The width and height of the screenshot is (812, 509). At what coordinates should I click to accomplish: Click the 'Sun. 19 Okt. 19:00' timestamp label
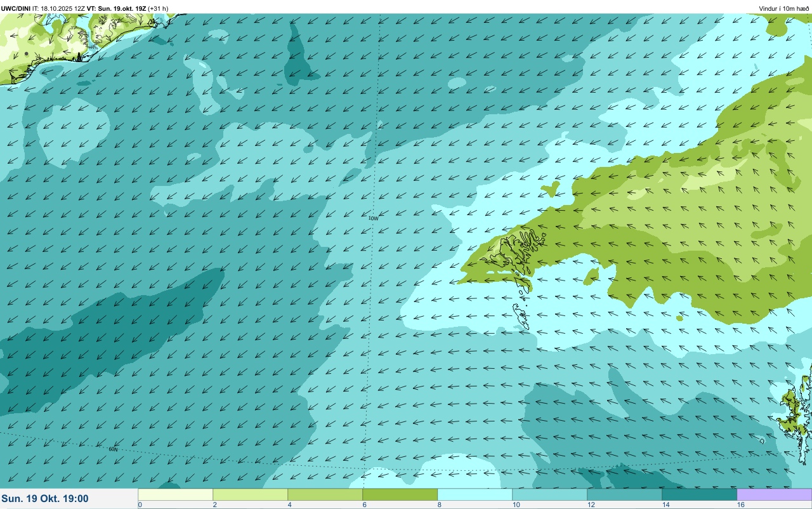[x=45, y=499]
